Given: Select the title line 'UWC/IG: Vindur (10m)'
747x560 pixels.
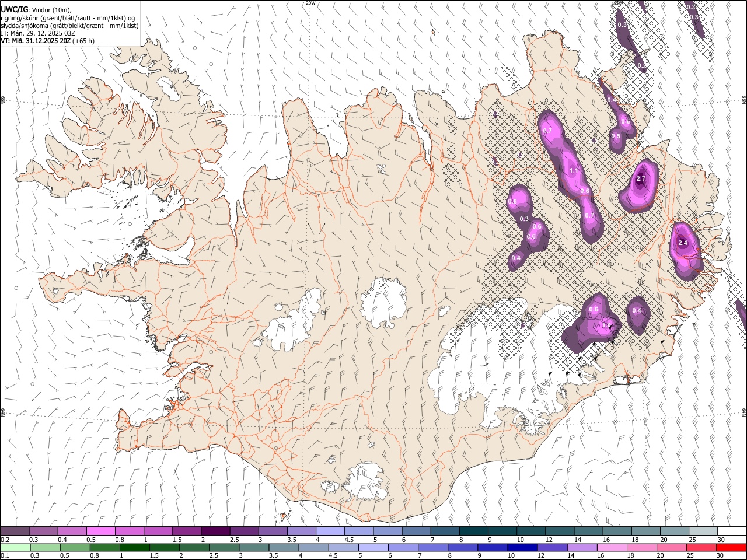Looking at the screenshot, I should pyautogui.click(x=36, y=9).
